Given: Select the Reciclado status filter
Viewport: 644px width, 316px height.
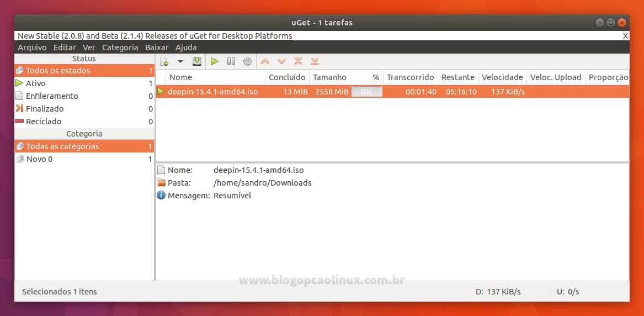Looking at the screenshot, I should pos(84,122).
